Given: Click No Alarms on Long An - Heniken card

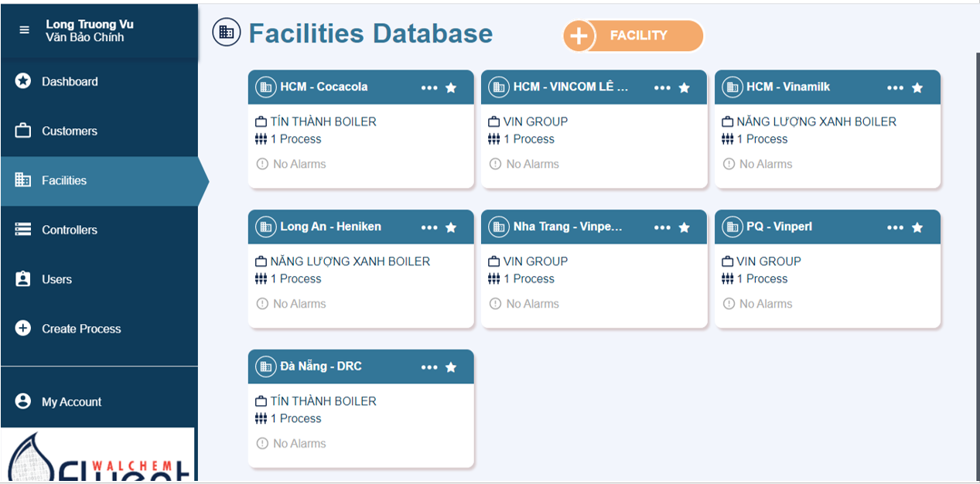Looking at the screenshot, I should click(299, 304).
